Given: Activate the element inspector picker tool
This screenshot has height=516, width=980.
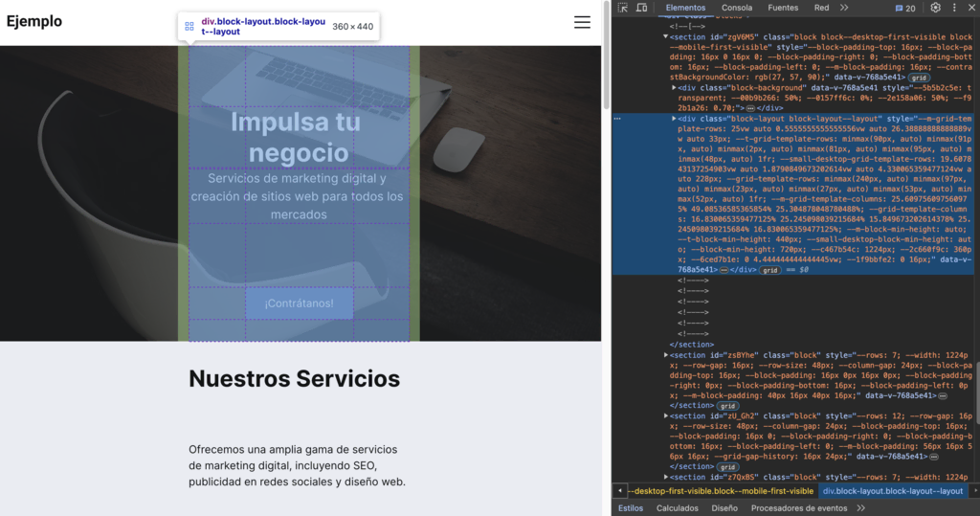Looking at the screenshot, I should pyautogui.click(x=623, y=8).
